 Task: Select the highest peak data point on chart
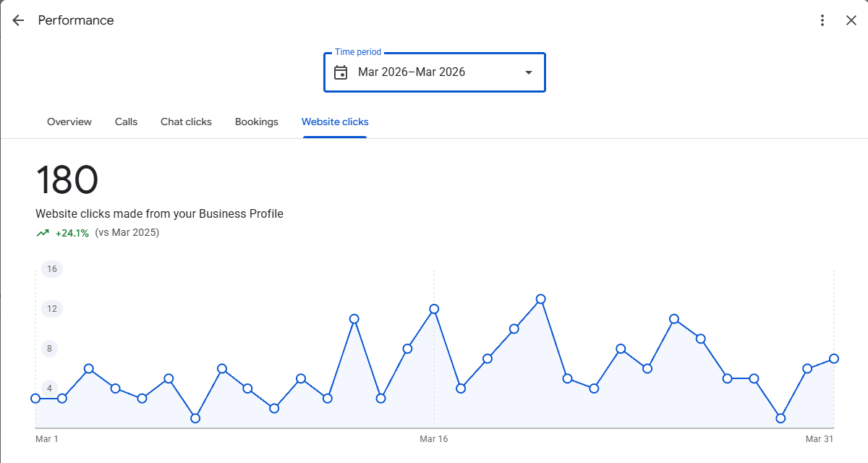point(540,299)
